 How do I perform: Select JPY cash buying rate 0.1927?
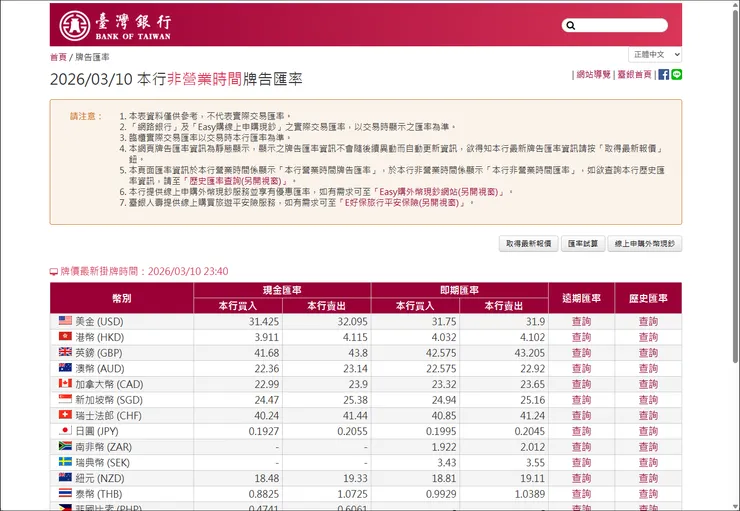click(x=264, y=431)
